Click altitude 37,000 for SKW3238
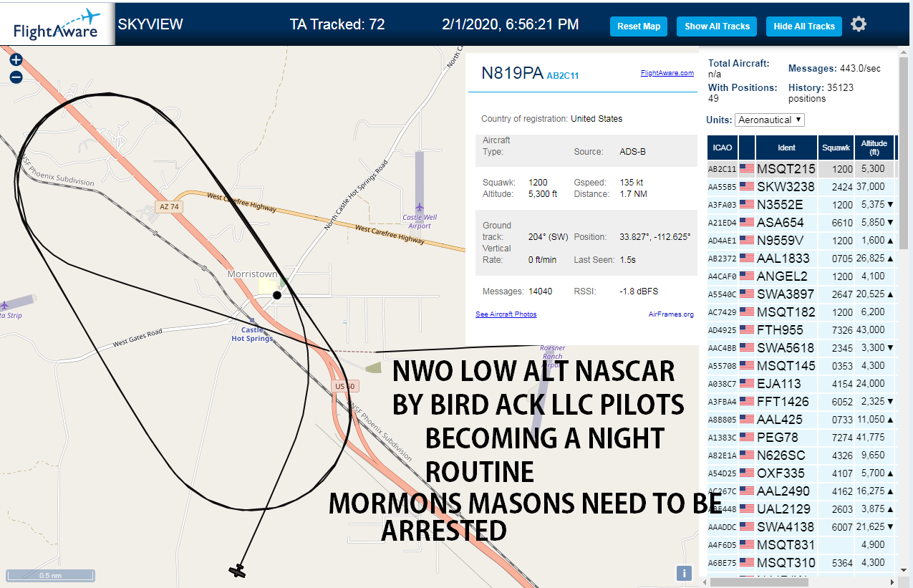This screenshot has width=913, height=588. (874, 187)
